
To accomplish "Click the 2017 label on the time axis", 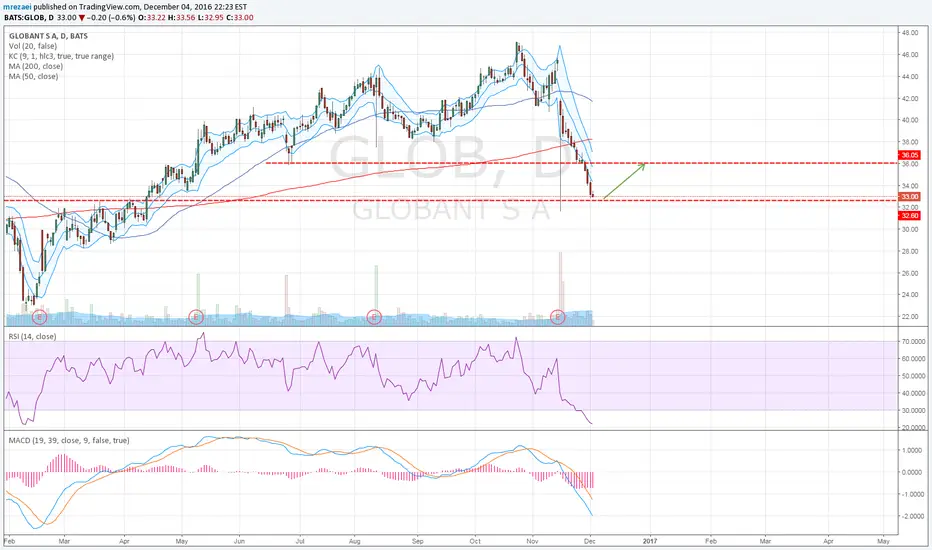I will click(650, 541).
